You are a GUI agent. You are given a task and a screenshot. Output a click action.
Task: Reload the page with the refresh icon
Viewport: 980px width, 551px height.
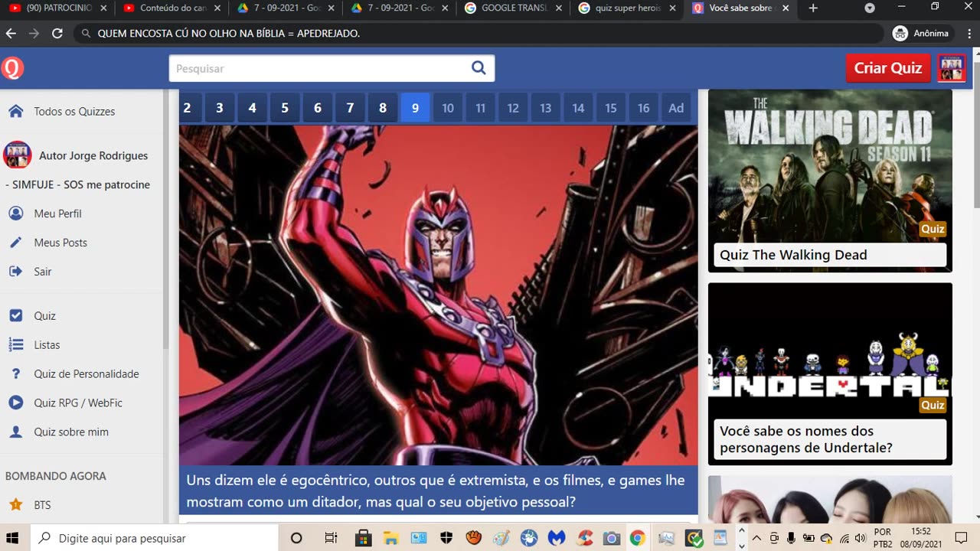pos(57,34)
